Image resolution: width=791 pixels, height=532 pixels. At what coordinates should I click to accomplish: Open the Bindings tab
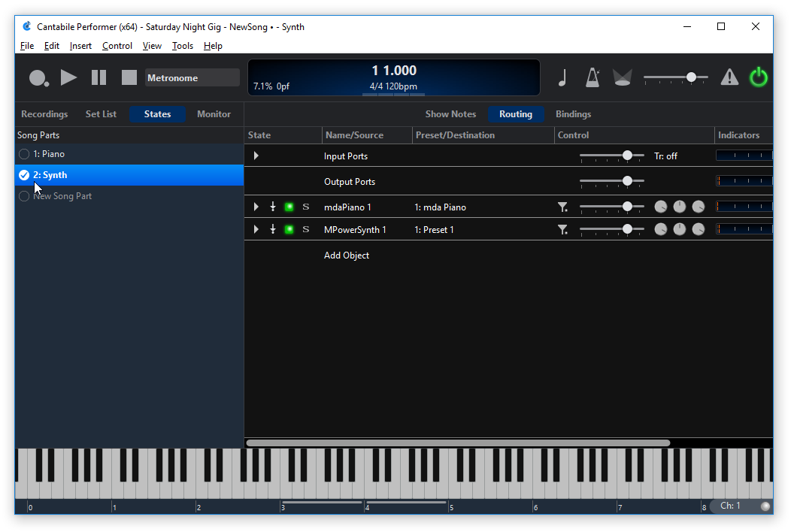[573, 114]
